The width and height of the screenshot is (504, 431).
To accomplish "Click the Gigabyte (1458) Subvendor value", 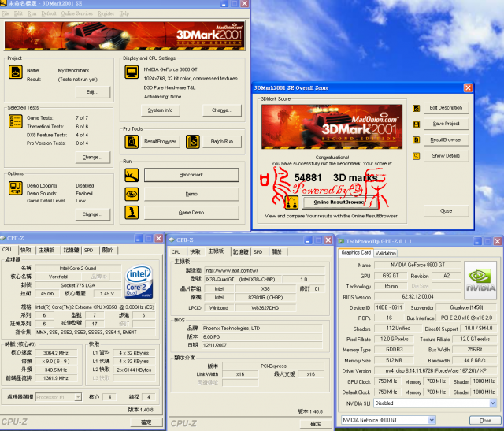I will [466, 307].
